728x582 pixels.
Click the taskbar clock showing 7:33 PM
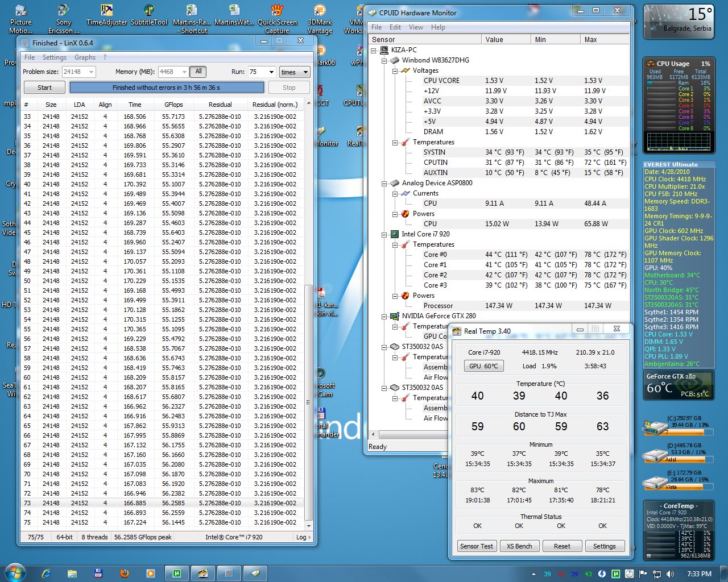[699, 574]
